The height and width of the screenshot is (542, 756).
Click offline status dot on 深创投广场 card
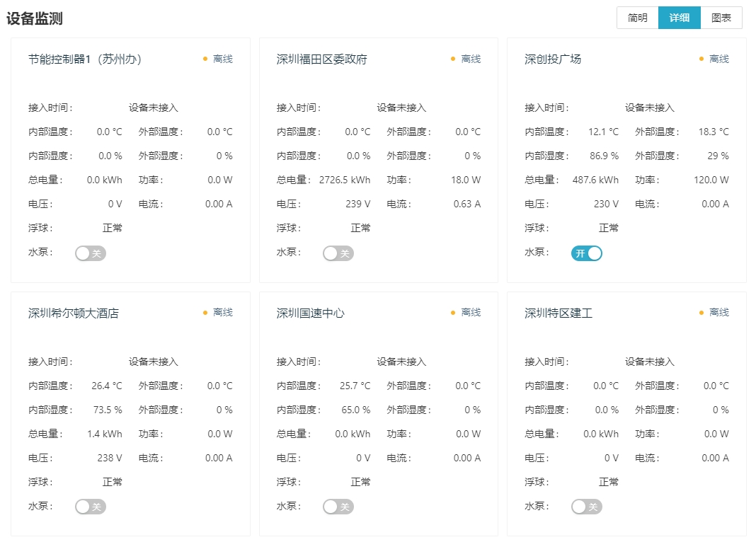(701, 59)
